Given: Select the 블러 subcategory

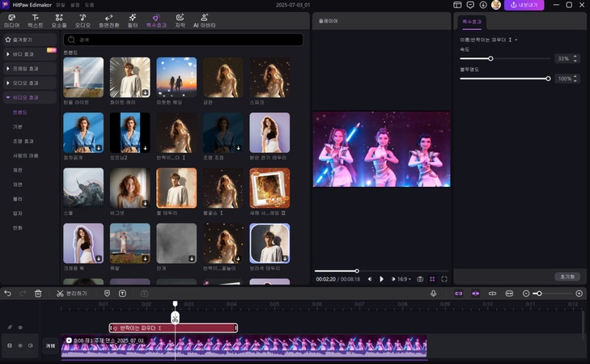Looking at the screenshot, I should tap(18, 198).
